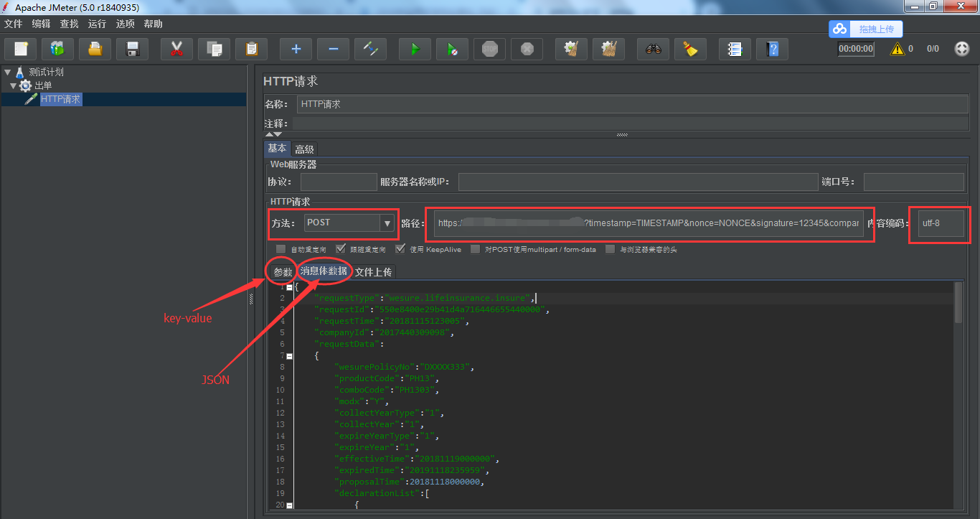Switch to the 参数 tab
Viewport: 980px width, 519px height.
click(x=283, y=272)
